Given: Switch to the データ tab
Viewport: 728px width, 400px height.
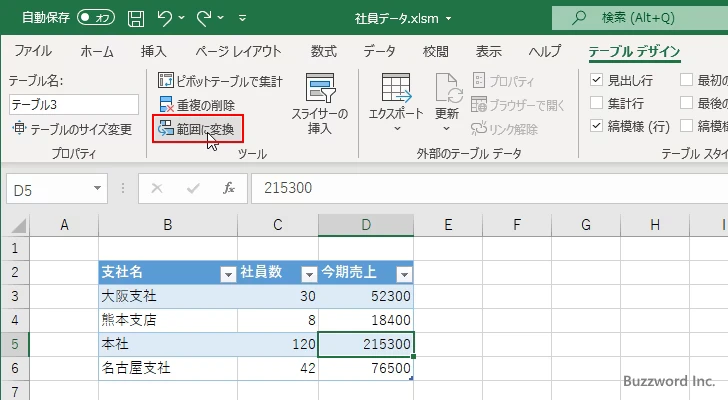Looking at the screenshot, I should click(379, 51).
